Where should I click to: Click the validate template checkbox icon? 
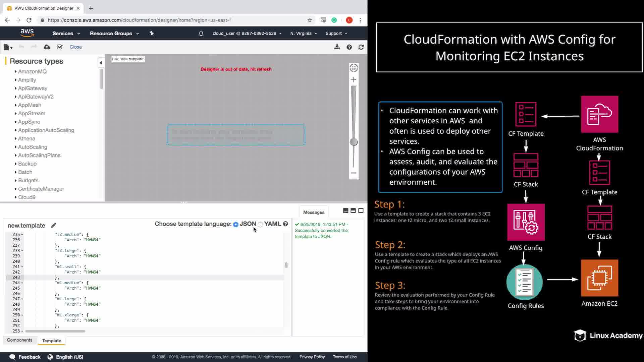click(x=60, y=47)
